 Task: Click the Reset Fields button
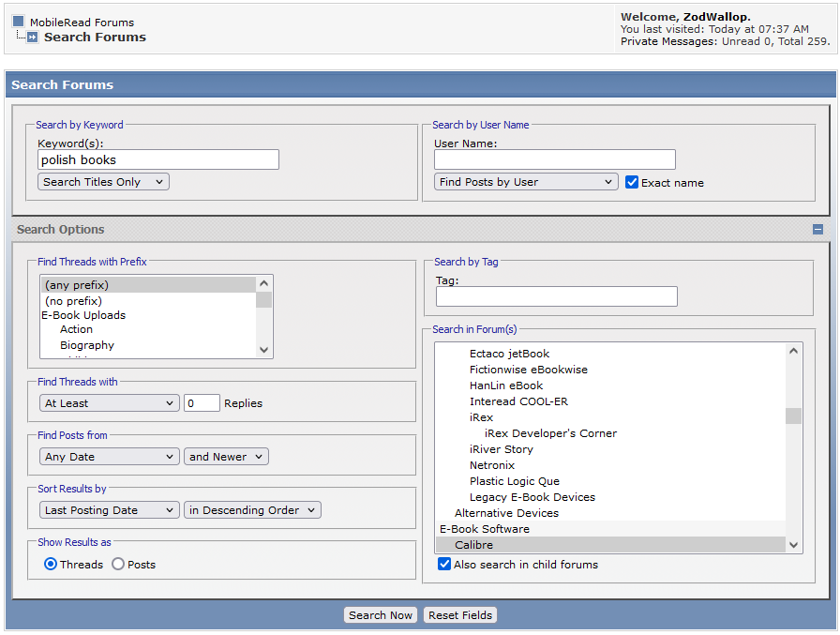(459, 615)
